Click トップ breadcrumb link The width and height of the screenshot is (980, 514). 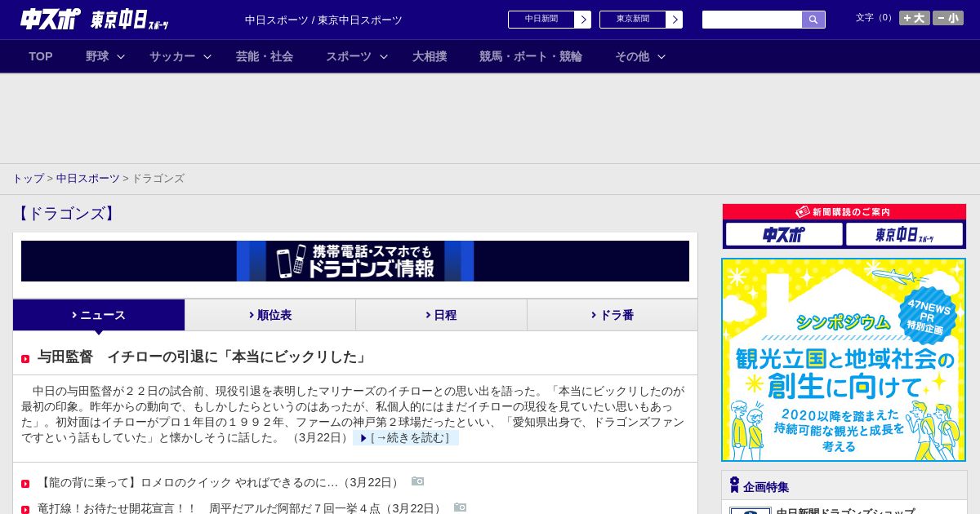point(28,179)
